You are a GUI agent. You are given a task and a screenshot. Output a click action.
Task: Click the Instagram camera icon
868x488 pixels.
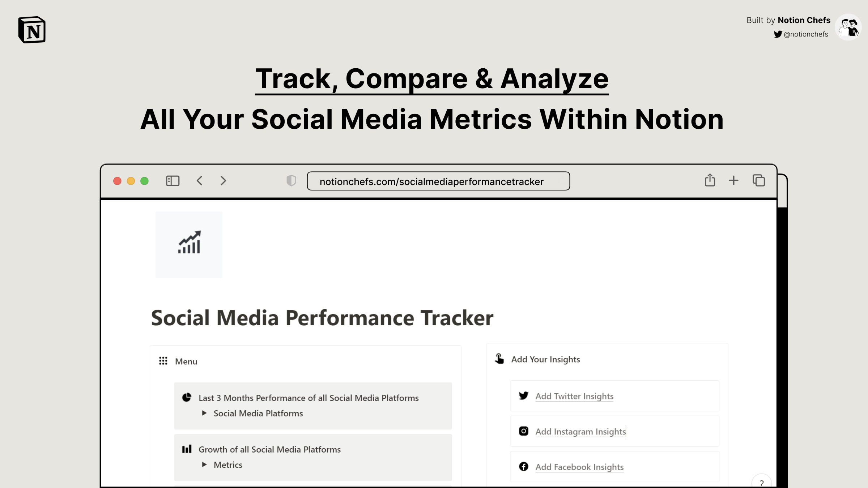[x=523, y=431]
